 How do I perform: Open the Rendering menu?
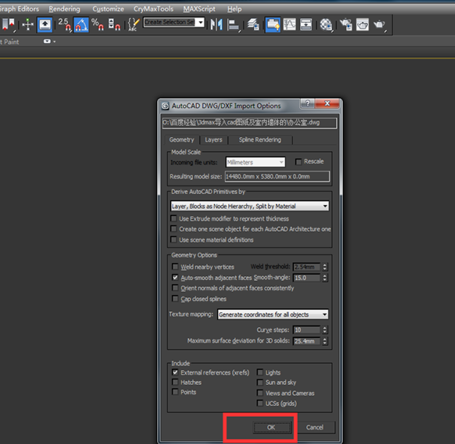tap(64, 9)
